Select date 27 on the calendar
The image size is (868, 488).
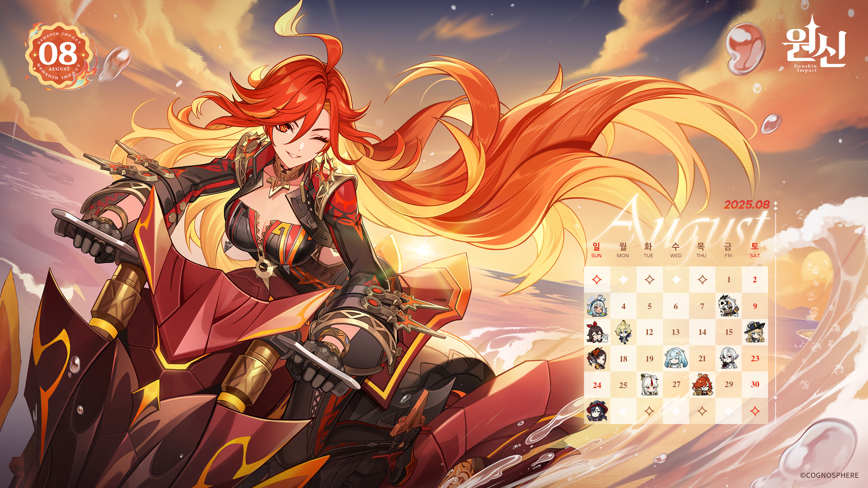click(x=676, y=384)
